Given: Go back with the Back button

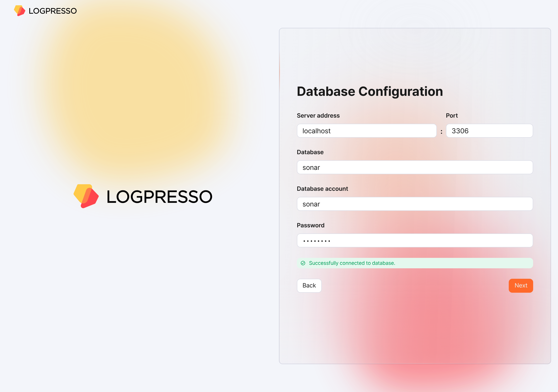Looking at the screenshot, I should tap(309, 286).
